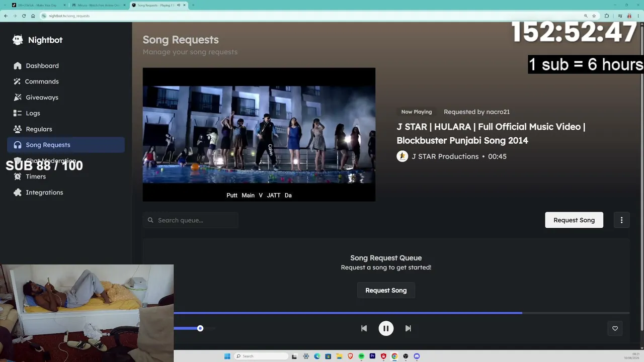Viewport: 644px width, 362px height.
Task: Open Microsoft Store from the taskbar
Action: 328,356
